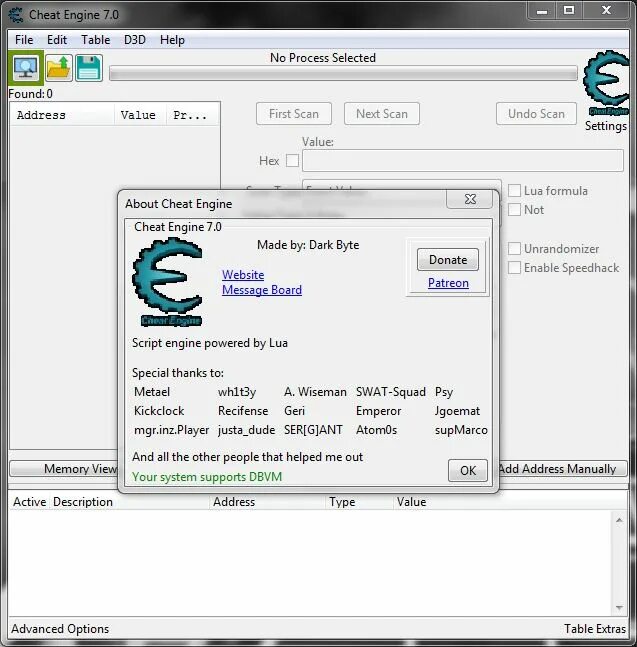This screenshot has height=647, width=637.
Task: Click the Type column header
Action: point(359,502)
